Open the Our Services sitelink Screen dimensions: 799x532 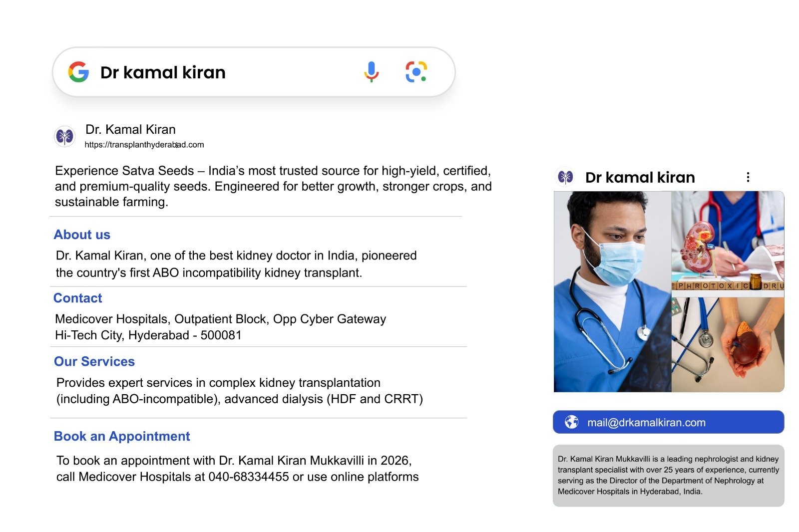94,361
